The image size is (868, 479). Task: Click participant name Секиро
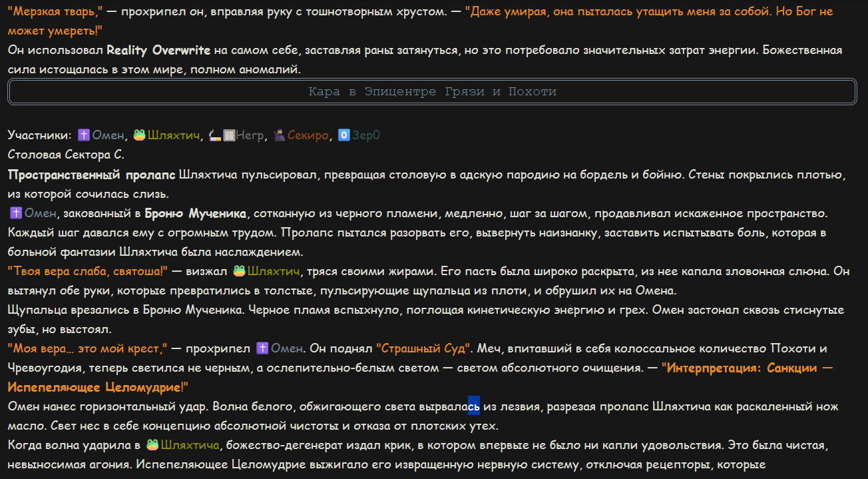click(x=308, y=135)
